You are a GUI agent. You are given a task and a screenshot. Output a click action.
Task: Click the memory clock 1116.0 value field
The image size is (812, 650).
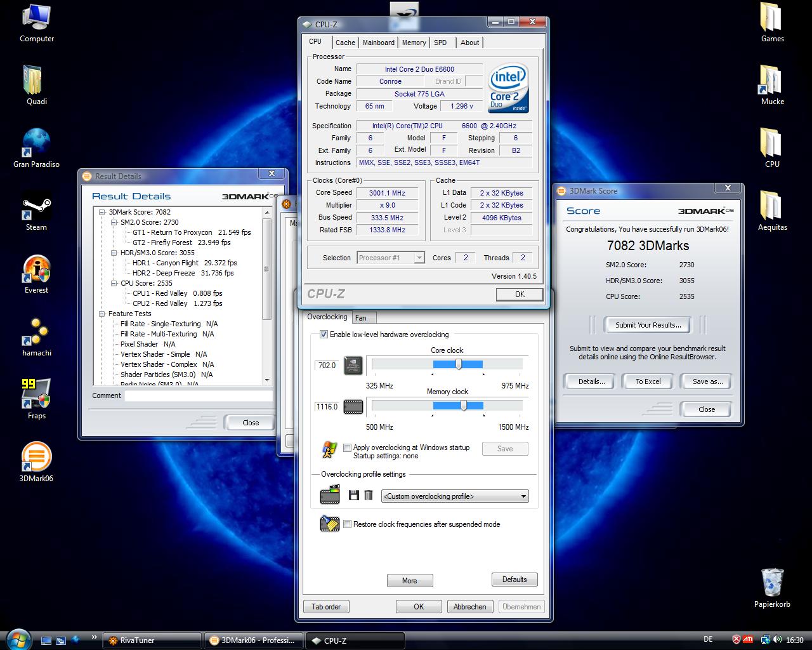(327, 407)
